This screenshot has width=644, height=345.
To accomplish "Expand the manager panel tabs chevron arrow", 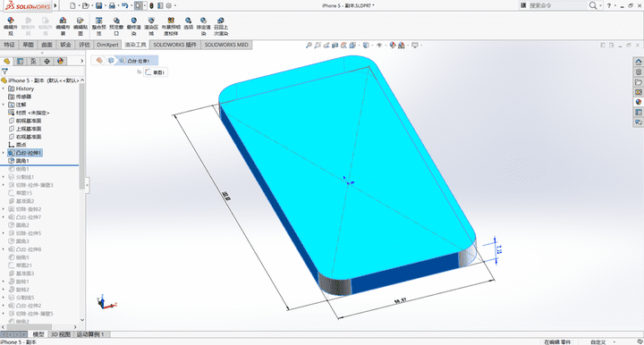I will pyautogui.click(x=81, y=61).
